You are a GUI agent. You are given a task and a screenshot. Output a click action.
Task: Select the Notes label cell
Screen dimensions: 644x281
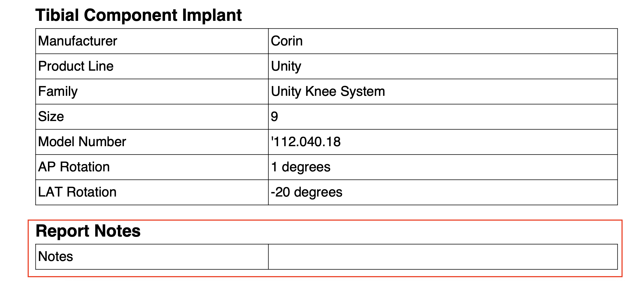[x=56, y=257]
